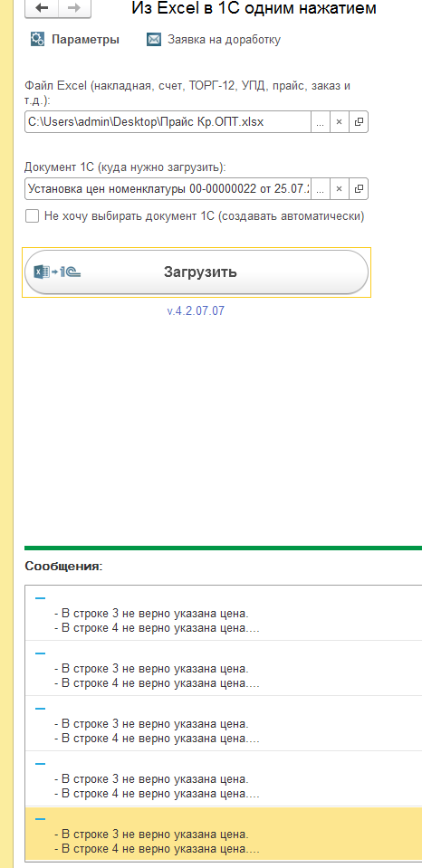This screenshot has width=422, height=868.
Task: Collapse the second message with its dash icon
Action: click(40, 653)
